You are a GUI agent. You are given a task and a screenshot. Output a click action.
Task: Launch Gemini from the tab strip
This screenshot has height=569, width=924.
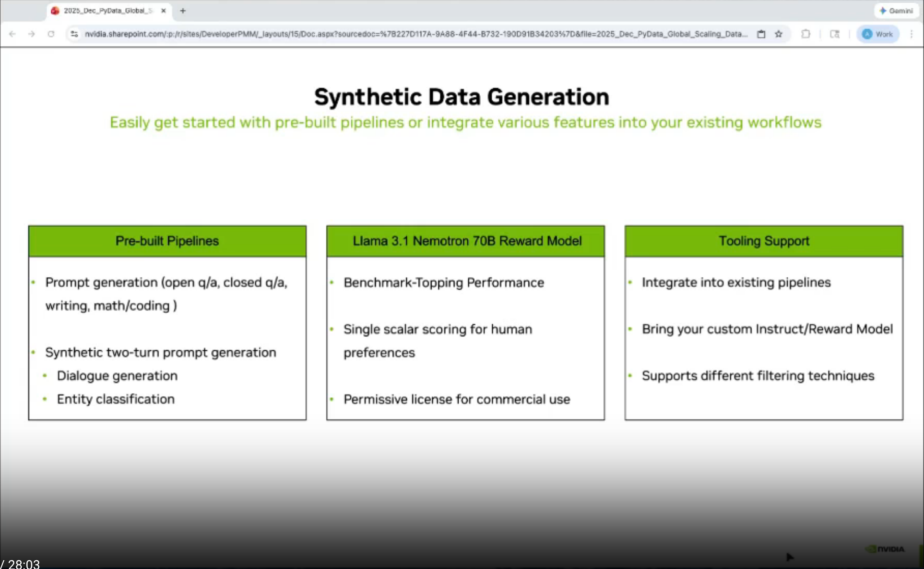click(896, 11)
